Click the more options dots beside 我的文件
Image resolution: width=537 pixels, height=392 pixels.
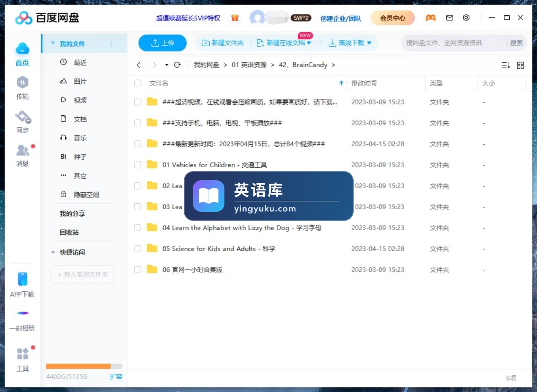111,44
